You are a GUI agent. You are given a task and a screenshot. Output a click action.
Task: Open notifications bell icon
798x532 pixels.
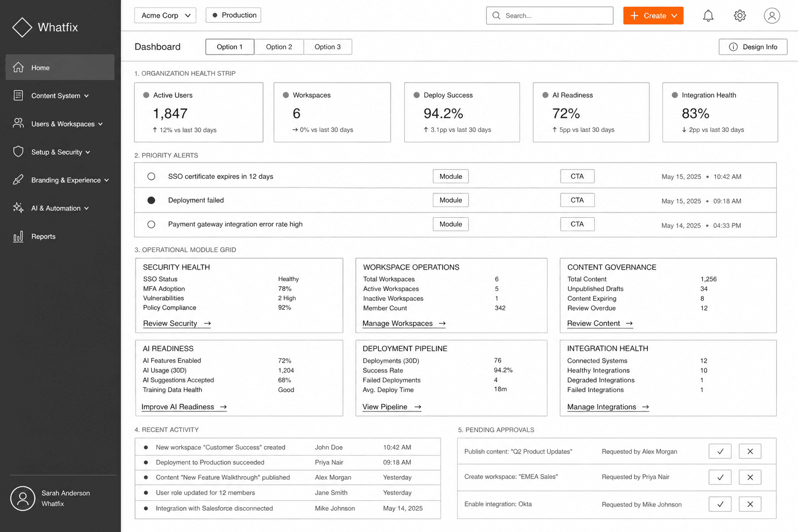(708, 16)
